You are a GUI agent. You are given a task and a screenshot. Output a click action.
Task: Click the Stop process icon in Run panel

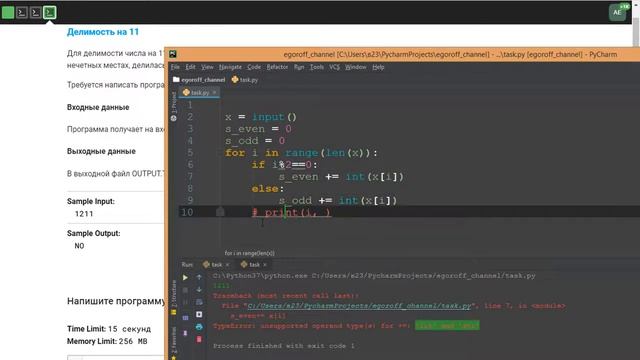point(185,290)
